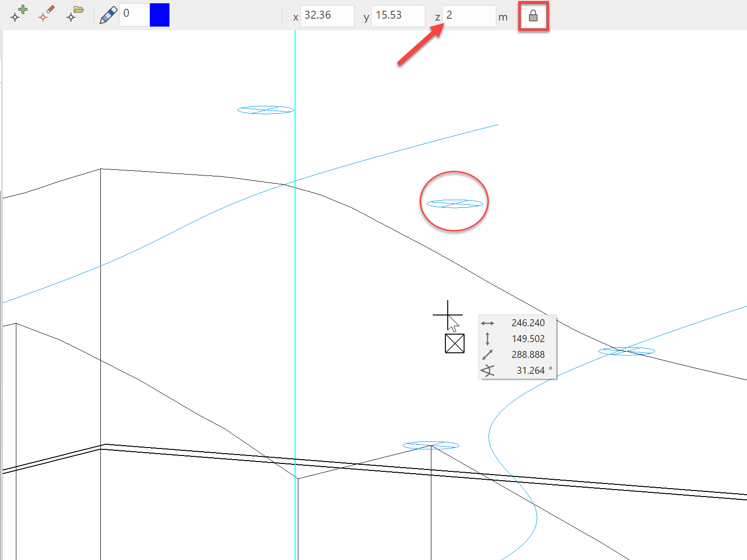
Task: Click the z coordinate field showing 2
Action: [468, 16]
